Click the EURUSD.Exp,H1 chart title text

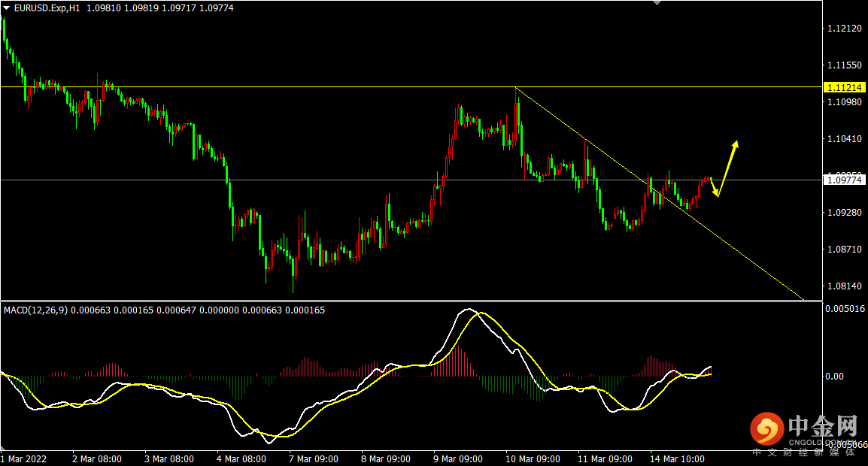click(47, 8)
